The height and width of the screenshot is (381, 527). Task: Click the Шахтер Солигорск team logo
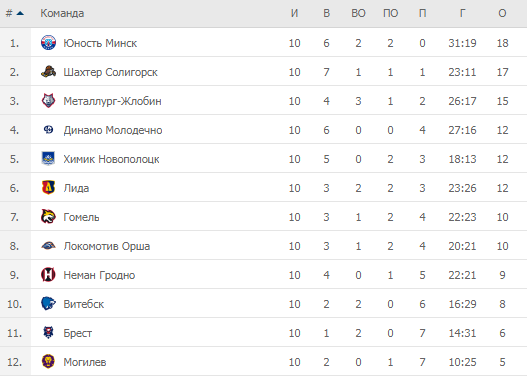pos(48,72)
